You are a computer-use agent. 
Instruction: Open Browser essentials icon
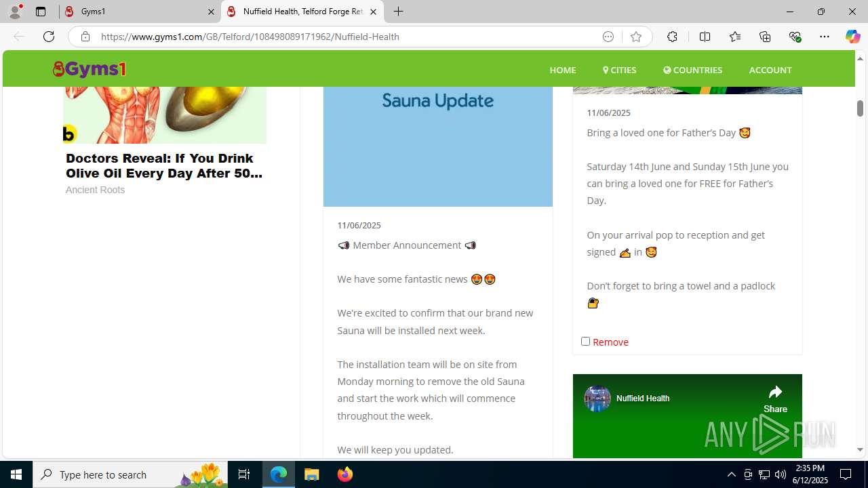click(795, 37)
